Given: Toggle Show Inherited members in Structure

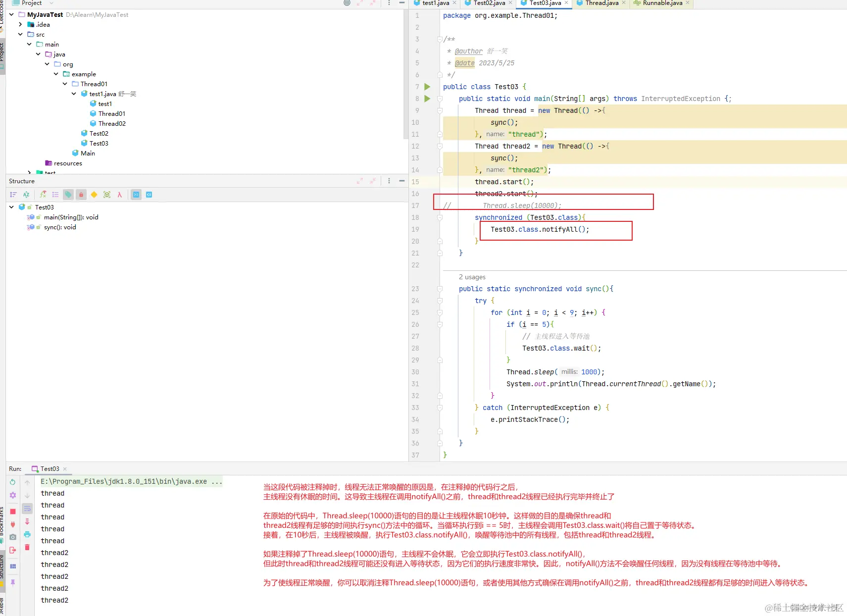Looking at the screenshot, I should [43, 195].
